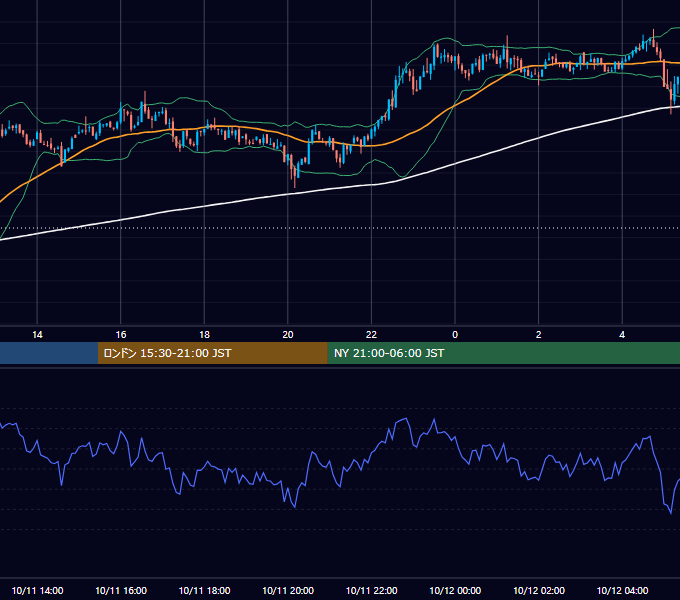Click the 10/12 04:00 date label
680x600 pixels.
coord(622,590)
